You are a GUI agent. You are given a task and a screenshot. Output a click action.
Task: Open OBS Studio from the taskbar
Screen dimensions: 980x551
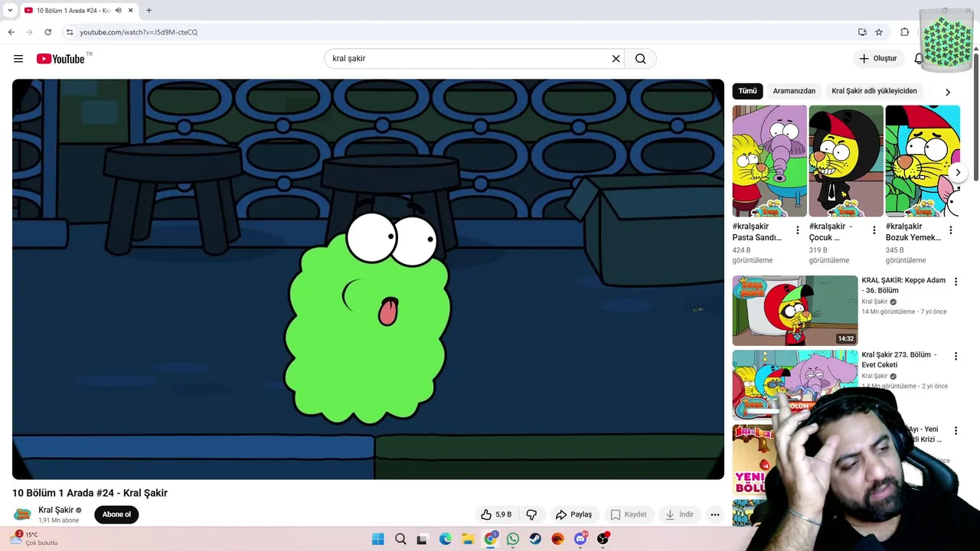pos(603,539)
